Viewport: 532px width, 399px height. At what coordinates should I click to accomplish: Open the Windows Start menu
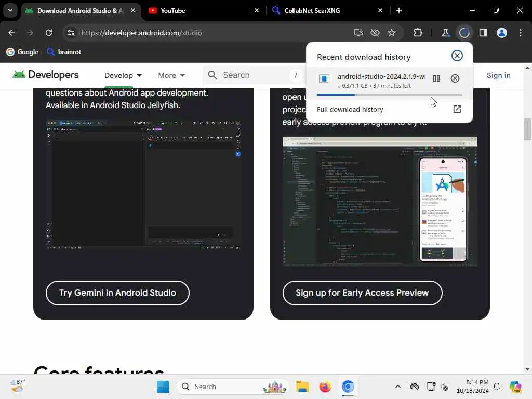tap(163, 387)
